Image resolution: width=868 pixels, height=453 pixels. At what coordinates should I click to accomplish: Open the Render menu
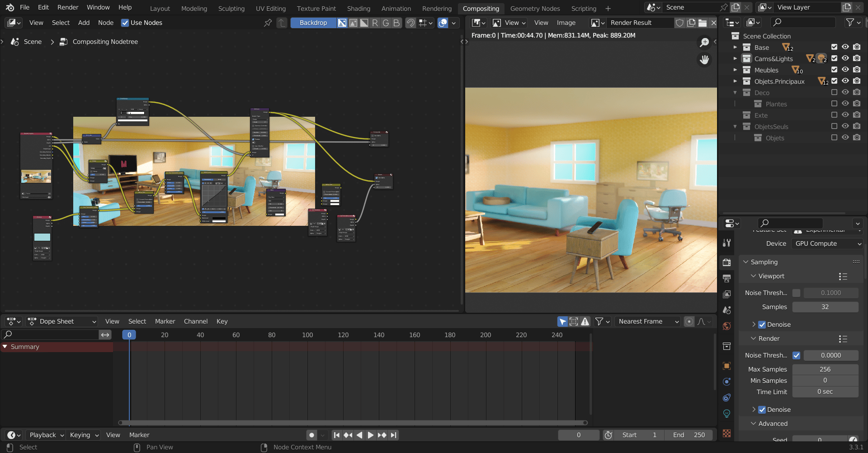click(x=68, y=7)
